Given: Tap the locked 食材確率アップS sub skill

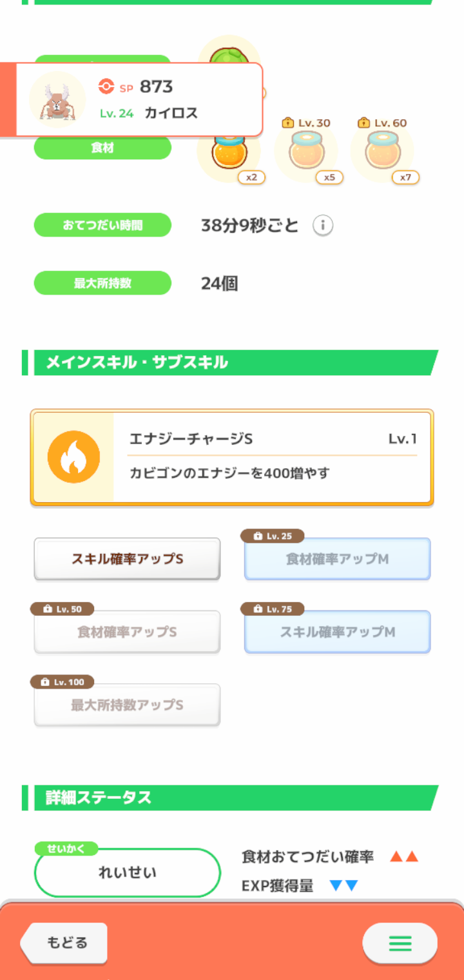Looking at the screenshot, I should 127,632.
